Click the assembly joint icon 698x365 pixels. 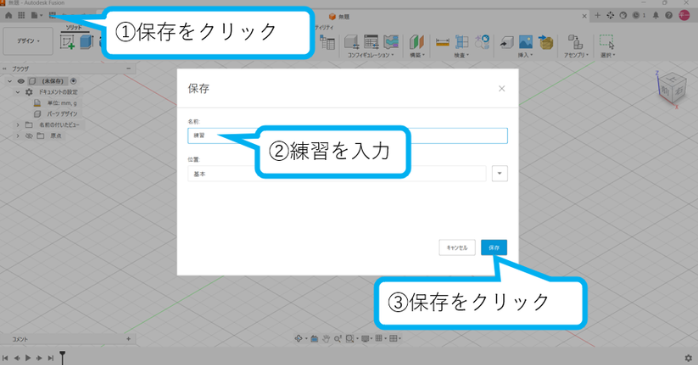point(576,42)
